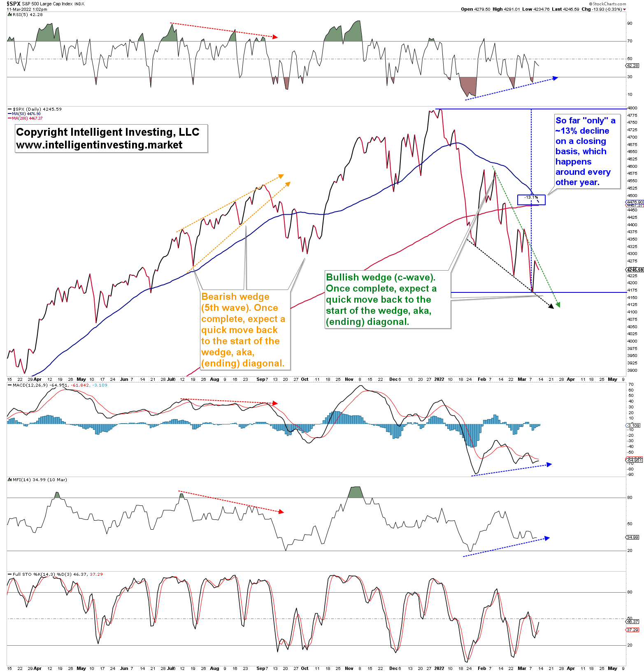Click the 'S&P 500 Large Cap Index' title

click(x=48, y=4)
